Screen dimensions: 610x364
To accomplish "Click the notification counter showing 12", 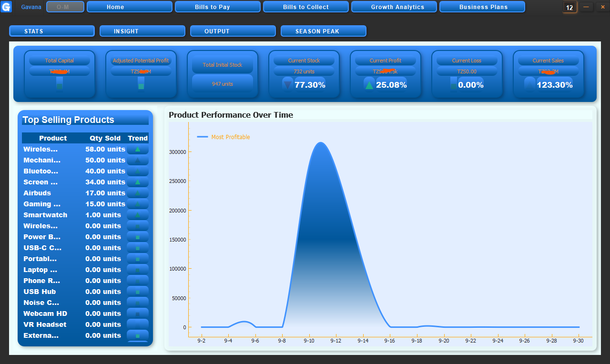I will pyautogui.click(x=569, y=7).
